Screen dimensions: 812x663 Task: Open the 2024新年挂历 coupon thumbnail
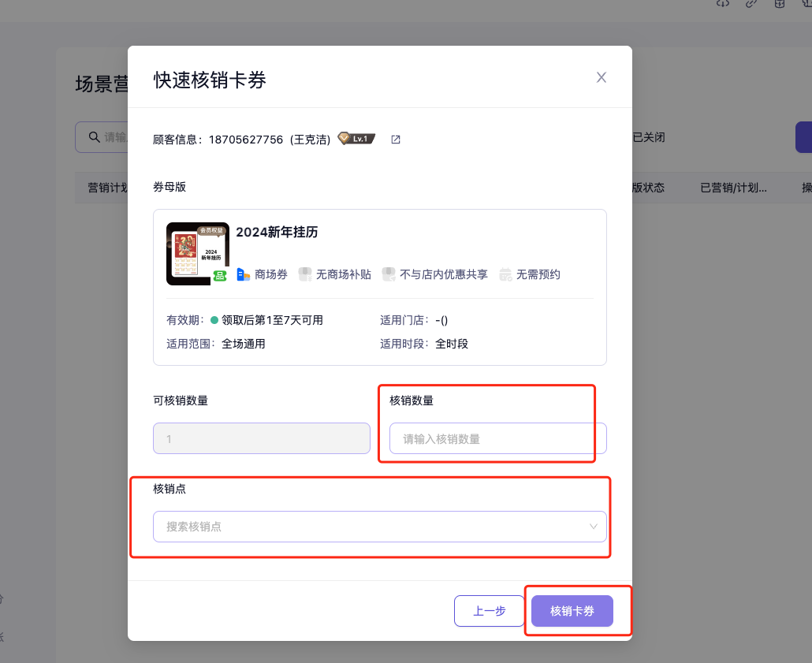(x=197, y=253)
